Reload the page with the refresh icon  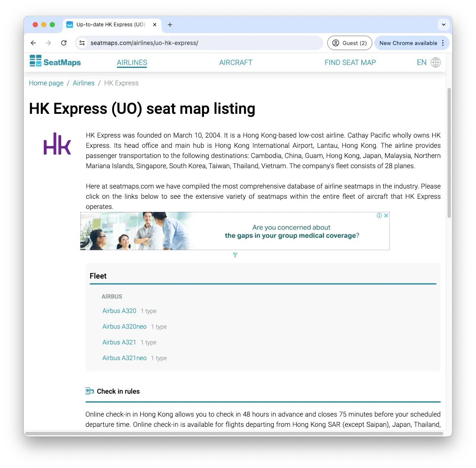(x=64, y=43)
